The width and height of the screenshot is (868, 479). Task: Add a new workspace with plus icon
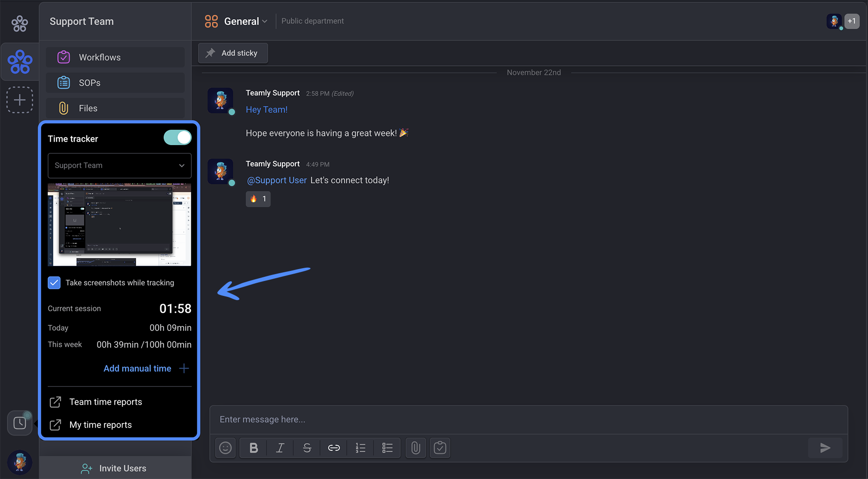click(x=20, y=100)
